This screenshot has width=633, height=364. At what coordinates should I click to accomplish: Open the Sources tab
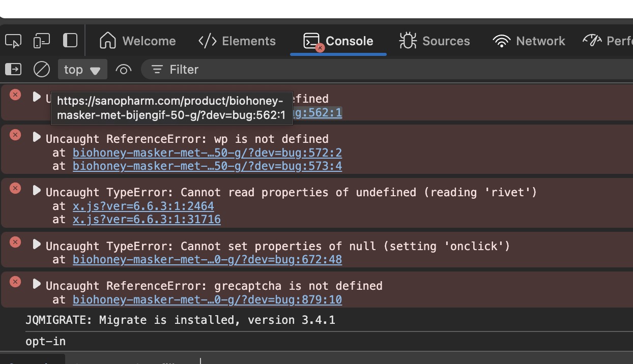pyautogui.click(x=435, y=41)
